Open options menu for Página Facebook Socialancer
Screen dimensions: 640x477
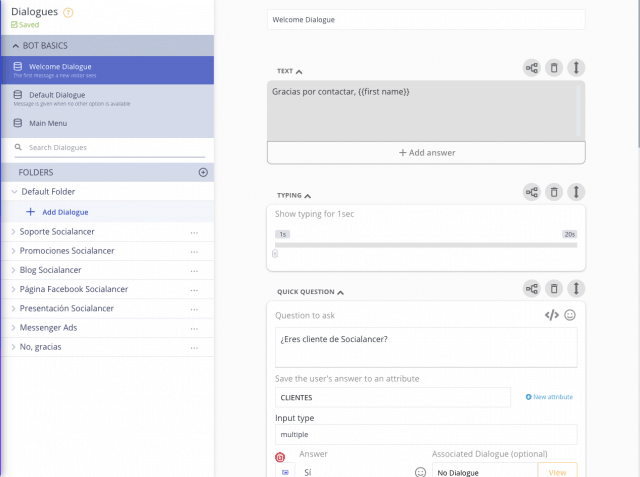pyautogui.click(x=194, y=290)
